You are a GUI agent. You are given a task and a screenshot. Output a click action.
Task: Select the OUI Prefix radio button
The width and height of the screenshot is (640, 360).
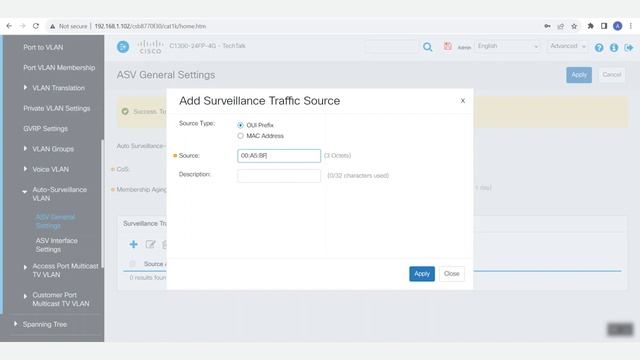point(240,125)
